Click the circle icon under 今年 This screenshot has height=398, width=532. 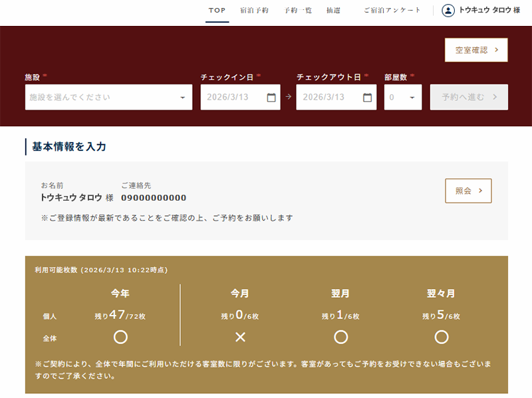click(120, 337)
